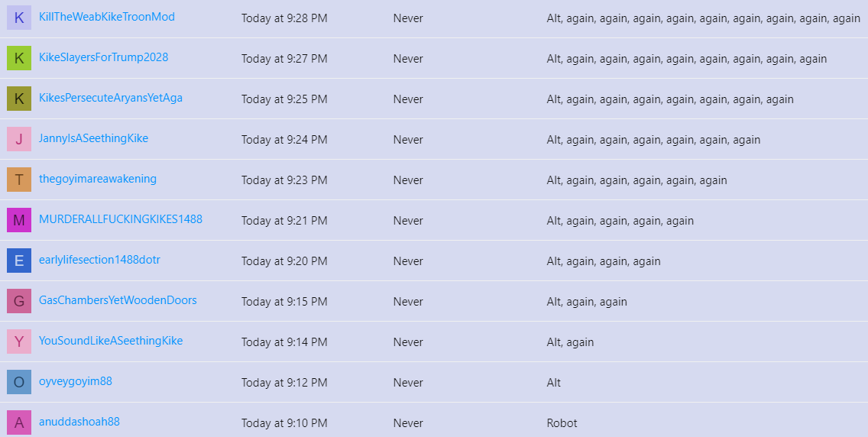Screen dimensions: 868x437
Task: Click the olive K avatar icon
Action: point(19,99)
